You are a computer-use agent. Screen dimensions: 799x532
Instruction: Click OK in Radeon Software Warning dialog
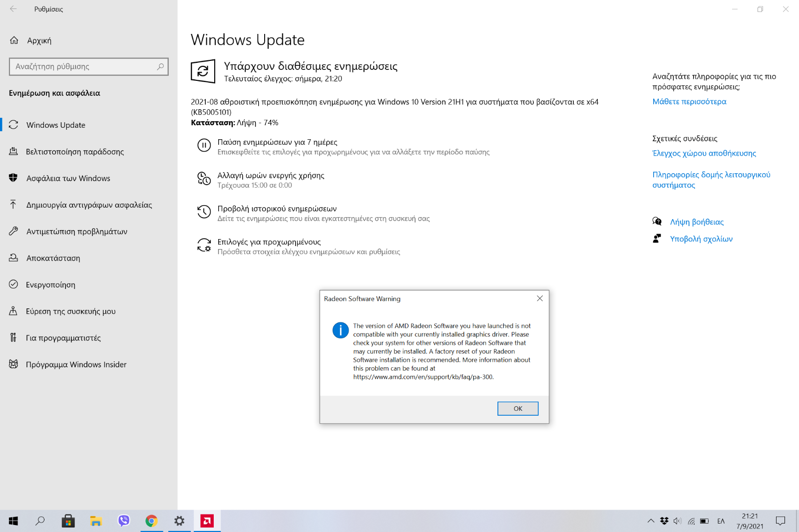click(518, 408)
